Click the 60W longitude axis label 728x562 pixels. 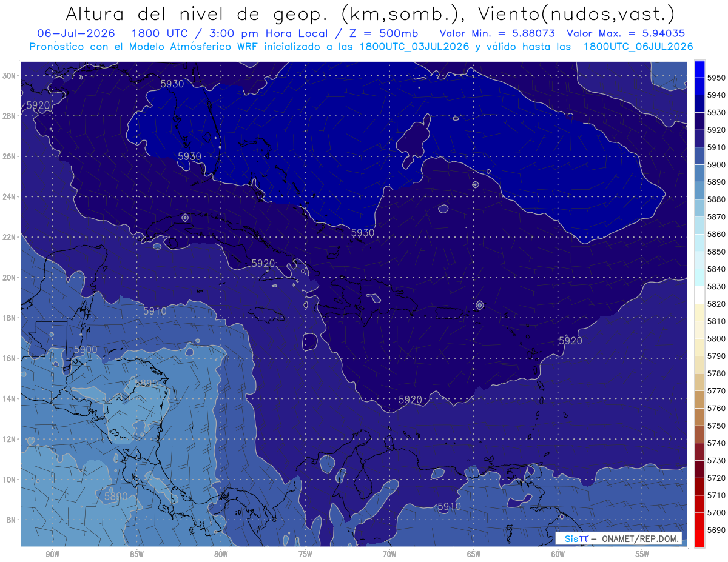558,554
